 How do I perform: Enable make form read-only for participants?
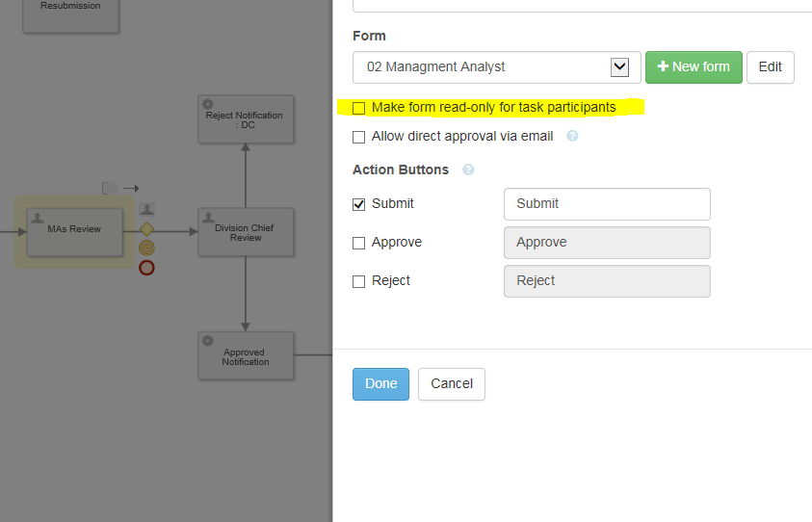[x=359, y=108]
